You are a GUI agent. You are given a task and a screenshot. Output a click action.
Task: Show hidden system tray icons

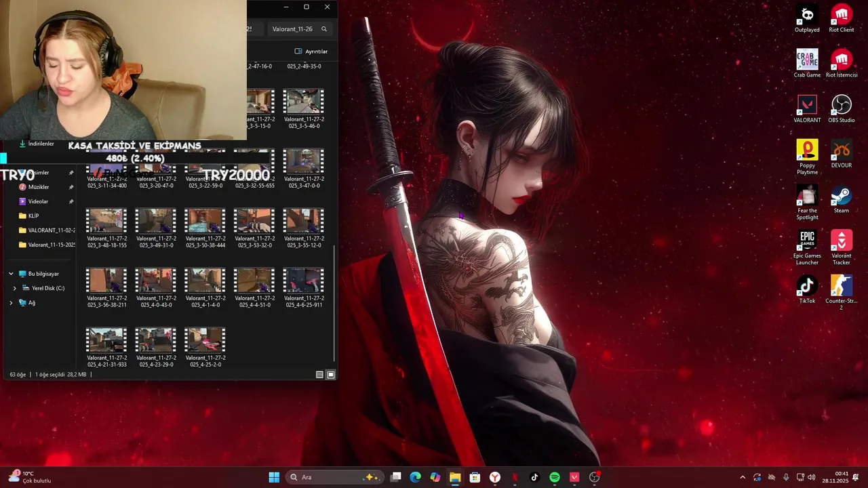click(x=743, y=477)
